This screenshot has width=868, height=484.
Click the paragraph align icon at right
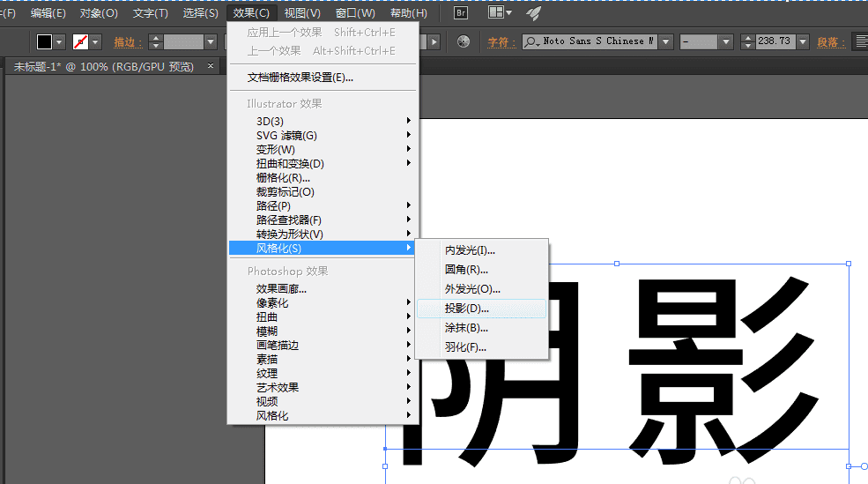861,41
